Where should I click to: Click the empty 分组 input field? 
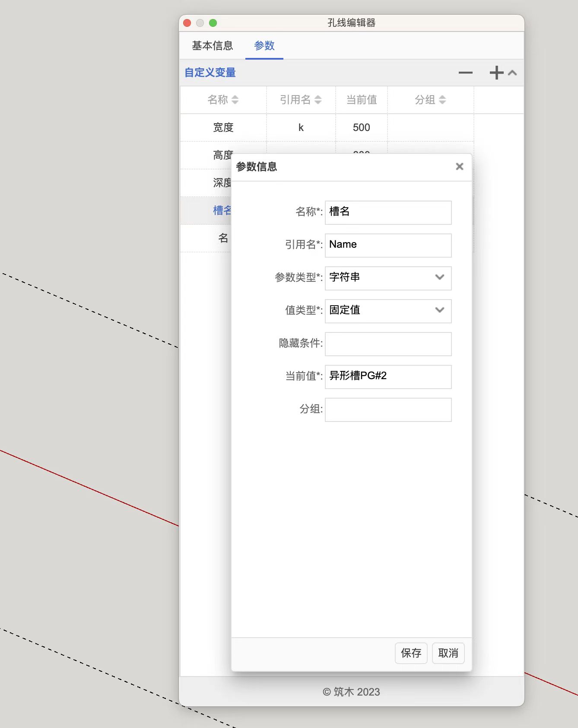(x=388, y=409)
